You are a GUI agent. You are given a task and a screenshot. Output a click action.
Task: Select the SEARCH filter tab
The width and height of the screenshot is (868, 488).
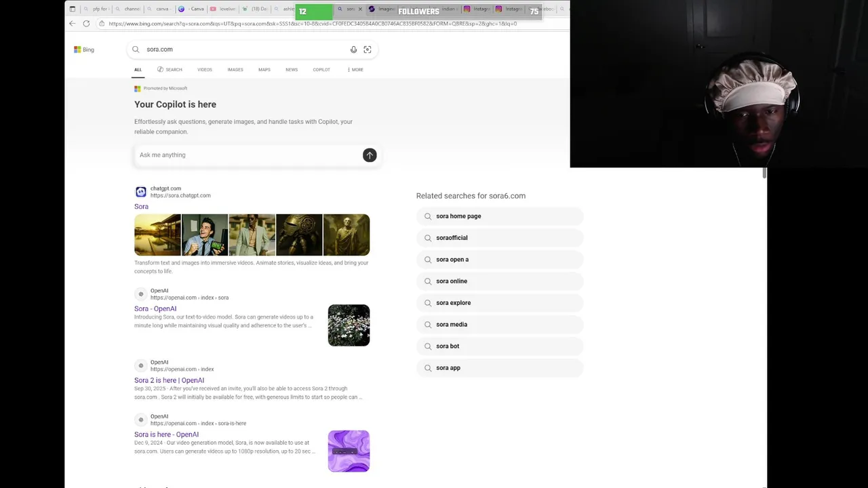click(170, 70)
